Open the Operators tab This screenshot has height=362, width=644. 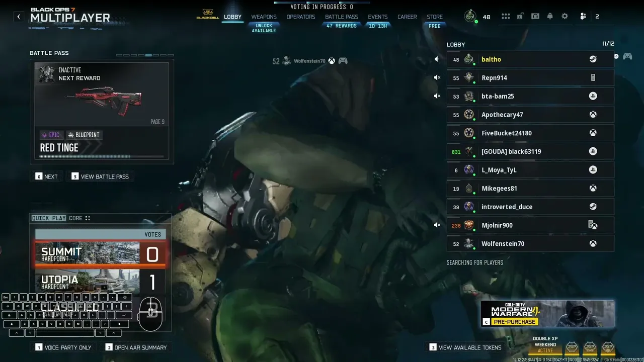301,17
